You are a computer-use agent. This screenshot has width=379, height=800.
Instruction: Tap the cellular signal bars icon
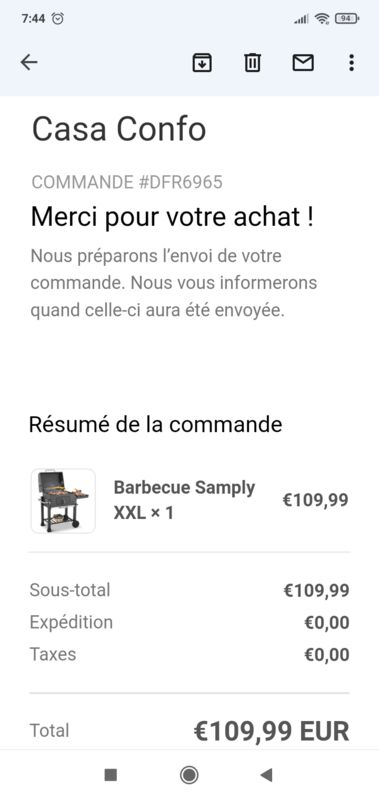pos(301,19)
